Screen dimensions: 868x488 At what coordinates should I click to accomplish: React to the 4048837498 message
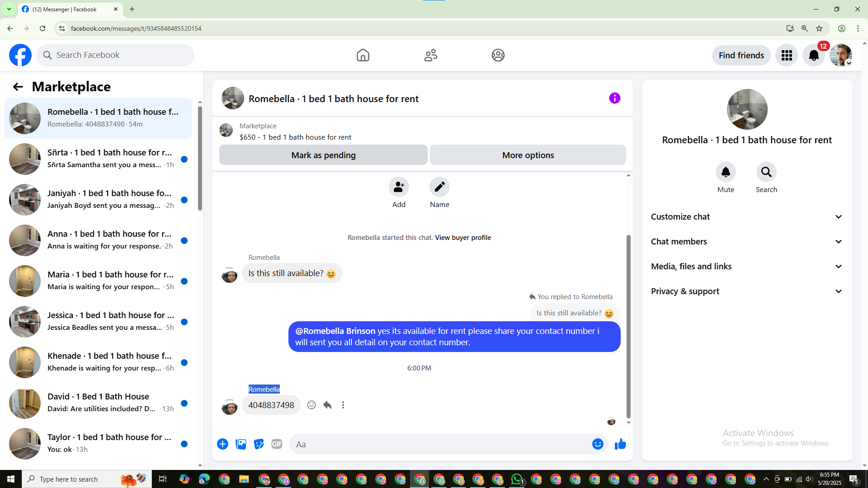click(x=311, y=405)
